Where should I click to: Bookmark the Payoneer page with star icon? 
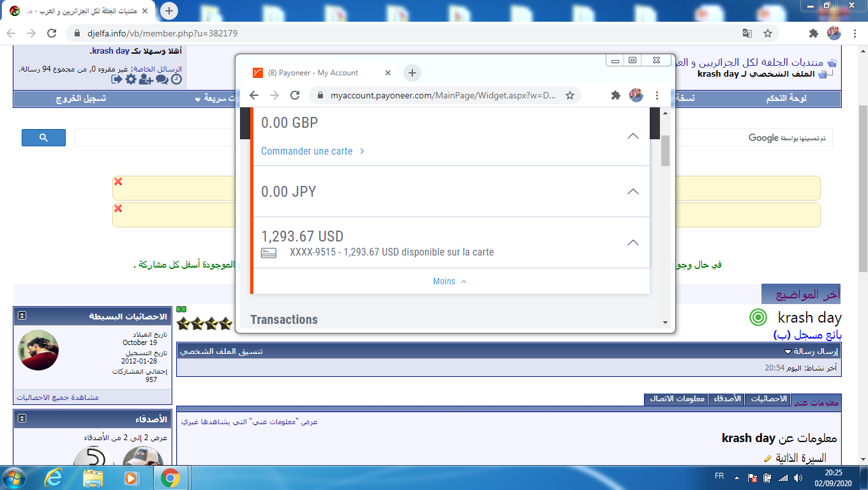pos(570,95)
